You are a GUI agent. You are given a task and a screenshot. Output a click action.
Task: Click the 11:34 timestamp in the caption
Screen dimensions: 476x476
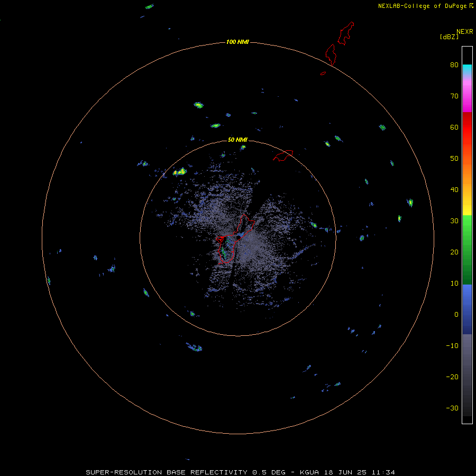coord(384,472)
